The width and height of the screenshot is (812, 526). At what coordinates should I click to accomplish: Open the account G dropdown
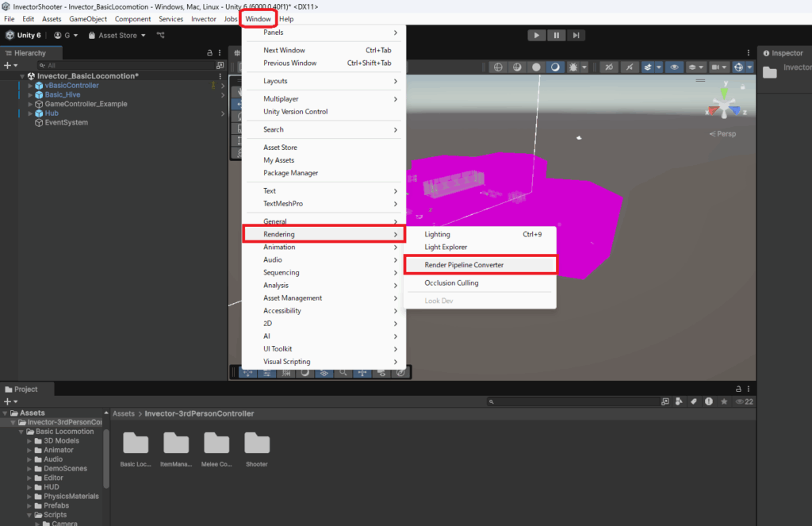pyautogui.click(x=66, y=35)
